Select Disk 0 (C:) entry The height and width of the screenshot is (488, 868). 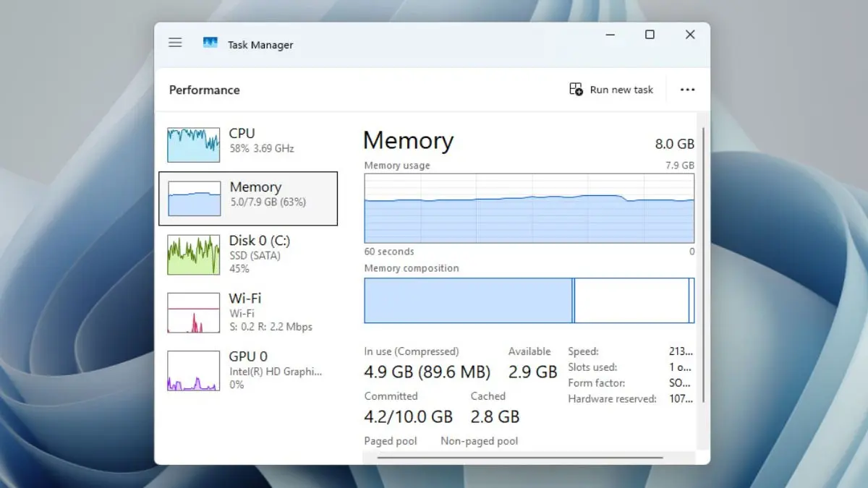point(248,254)
